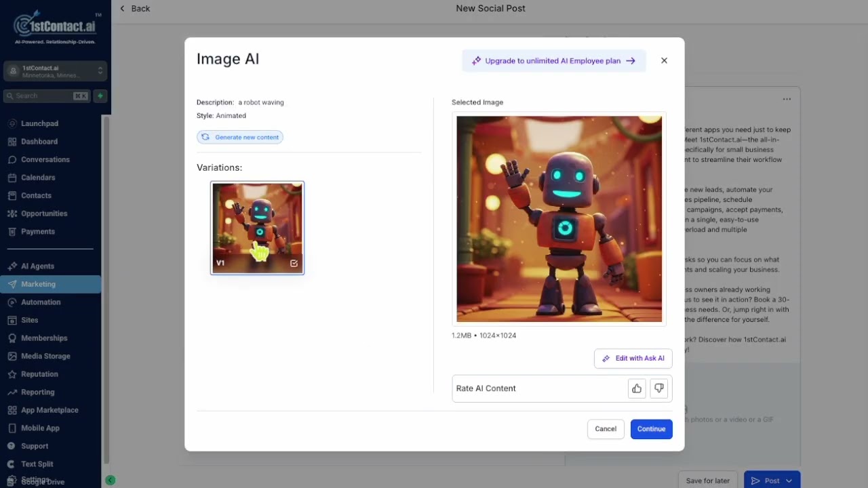Click Upgrade to unlimited AI Employee plan

(x=554, y=61)
